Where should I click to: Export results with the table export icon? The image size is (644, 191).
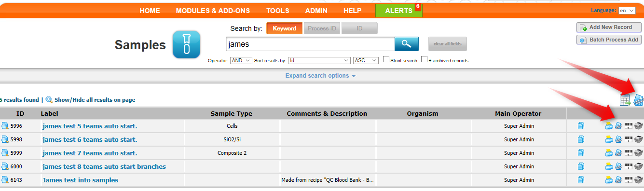coord(625,100)
